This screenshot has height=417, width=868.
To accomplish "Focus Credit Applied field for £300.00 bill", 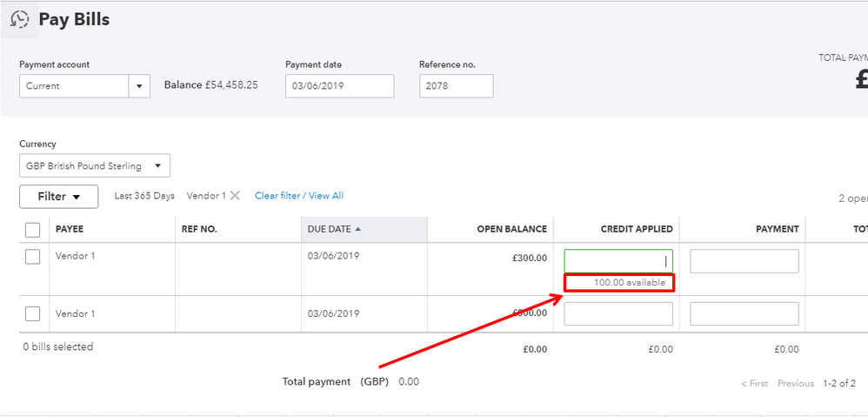I will coord(618,261).
